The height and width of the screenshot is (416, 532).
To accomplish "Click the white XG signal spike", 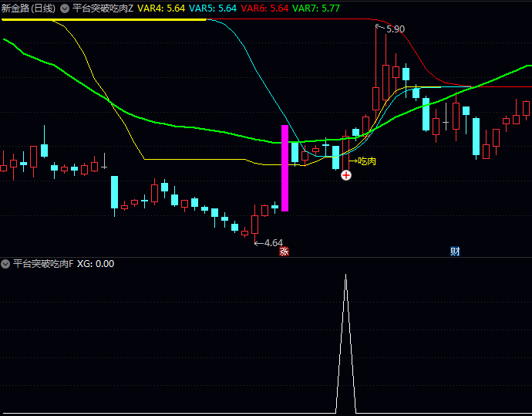I will tap(345, 343).
